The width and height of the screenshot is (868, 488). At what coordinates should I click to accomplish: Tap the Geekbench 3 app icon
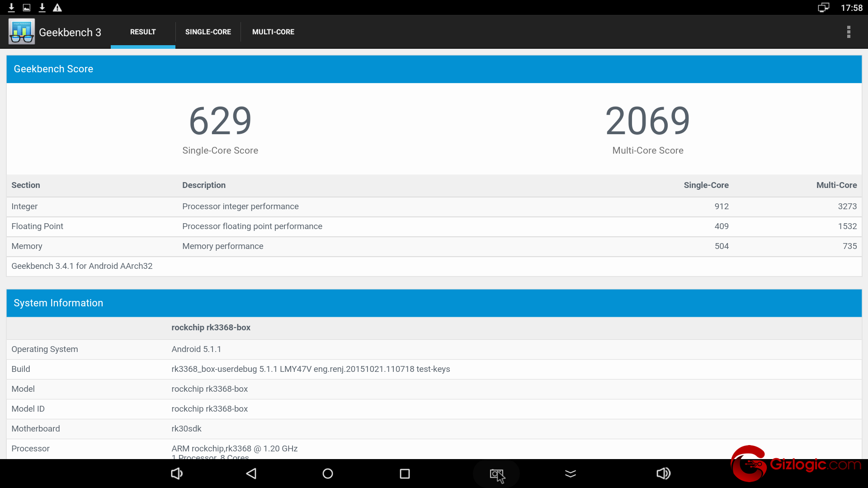[21, 32]
